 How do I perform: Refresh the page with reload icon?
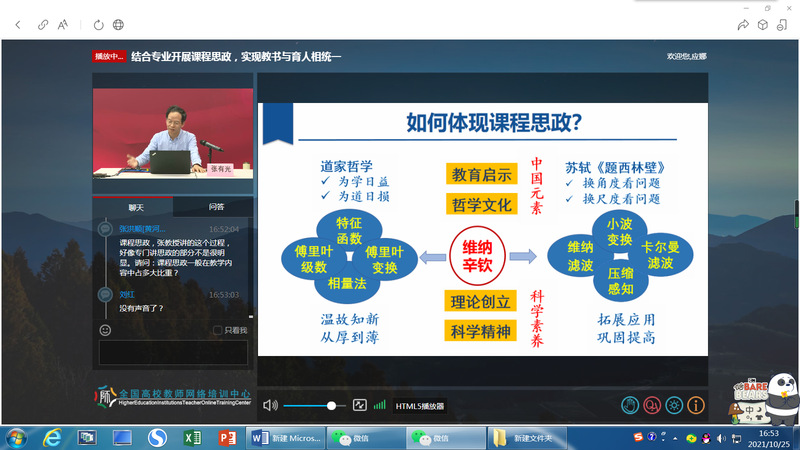(98, 24)
